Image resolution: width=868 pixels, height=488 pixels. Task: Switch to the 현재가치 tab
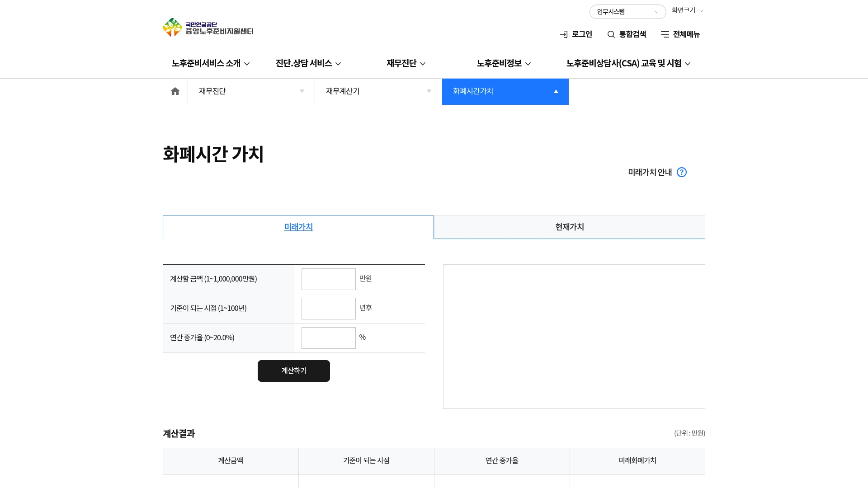pyautogui.click(x=569, y=227)
